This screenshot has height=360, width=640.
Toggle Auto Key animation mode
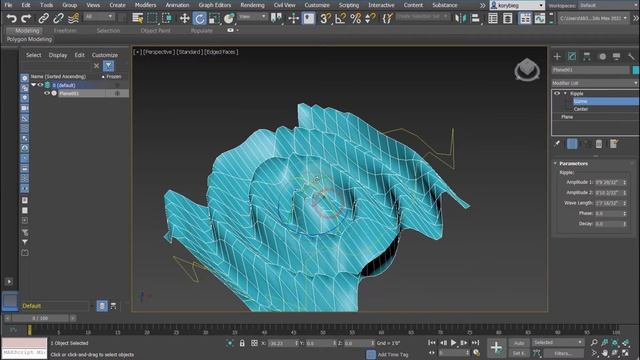pyautogui.click(x=519, y=343)
